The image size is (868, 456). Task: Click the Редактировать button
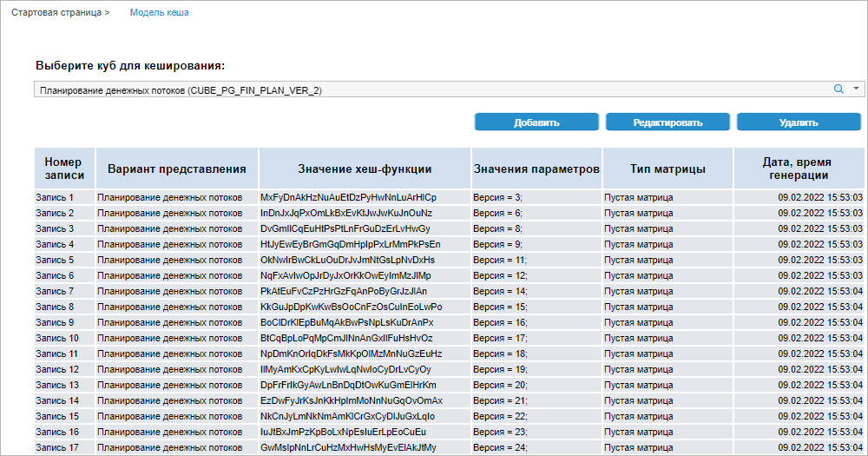[x=667, y=122]
